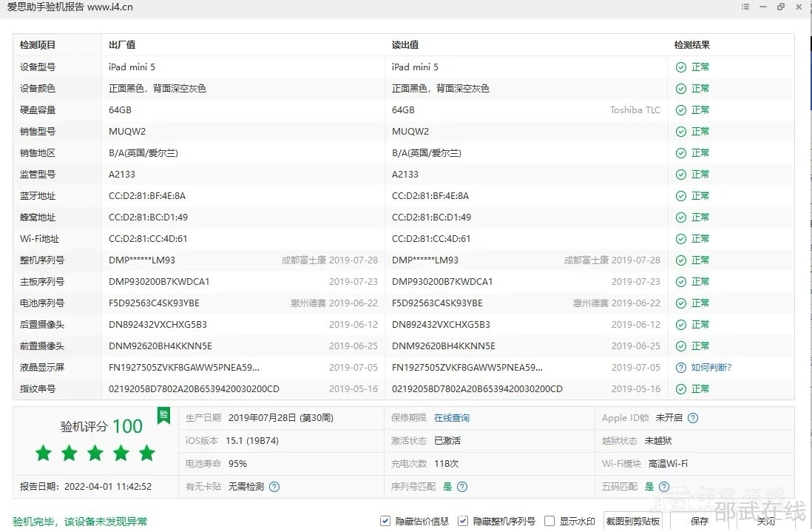The image size is (812, 529).
Task: Click the 关闭 button
Action: (765, 521)
